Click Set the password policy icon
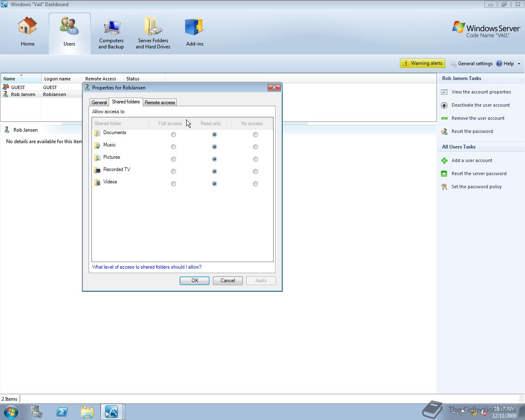 click(x=444, y=187)
